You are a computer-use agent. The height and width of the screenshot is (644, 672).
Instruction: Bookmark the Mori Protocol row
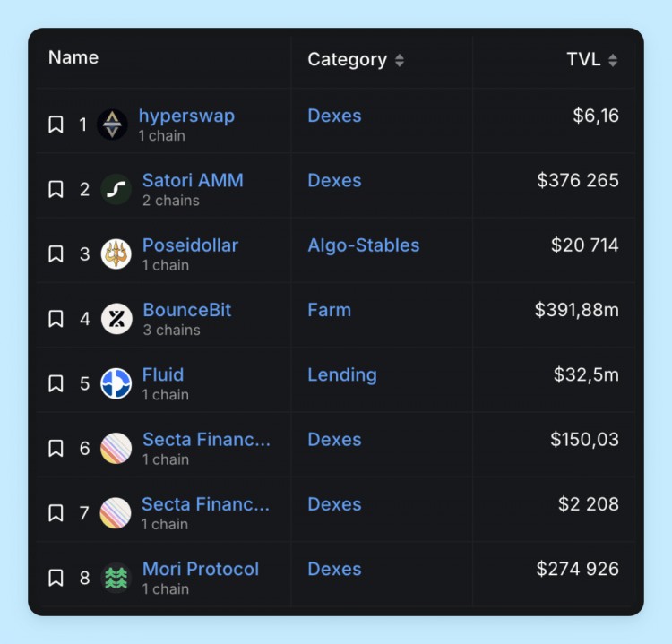click(x=56, y=578)
